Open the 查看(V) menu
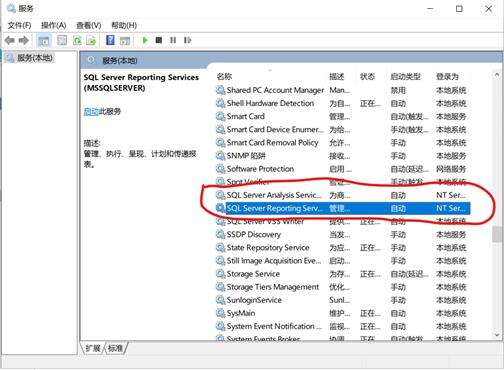The width and height of the screenshot is (504, 370). coord(89,25)
